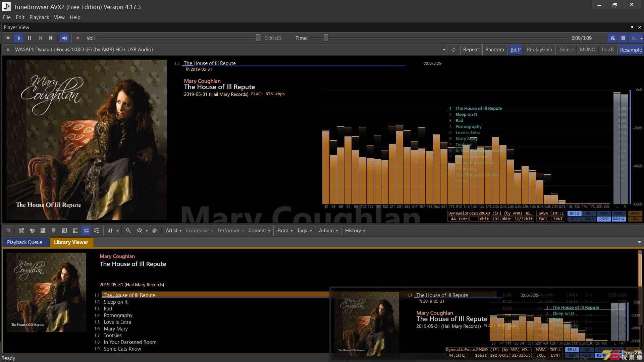Click the RSMP status indicator
Viewport: 644px width, 362px height.
(x=604, y=219)
